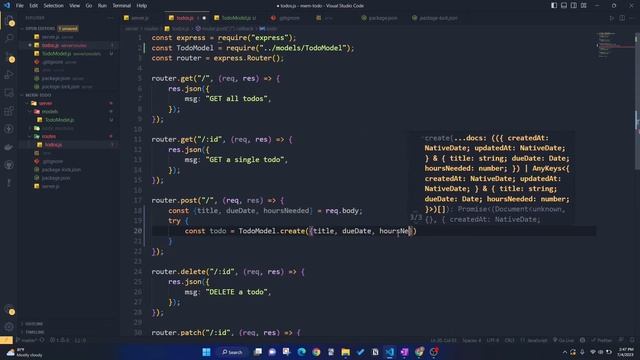640x360 pixels.
Task: Click the Run Code play icon in editor toolbar
Action: tap(611, 18)
